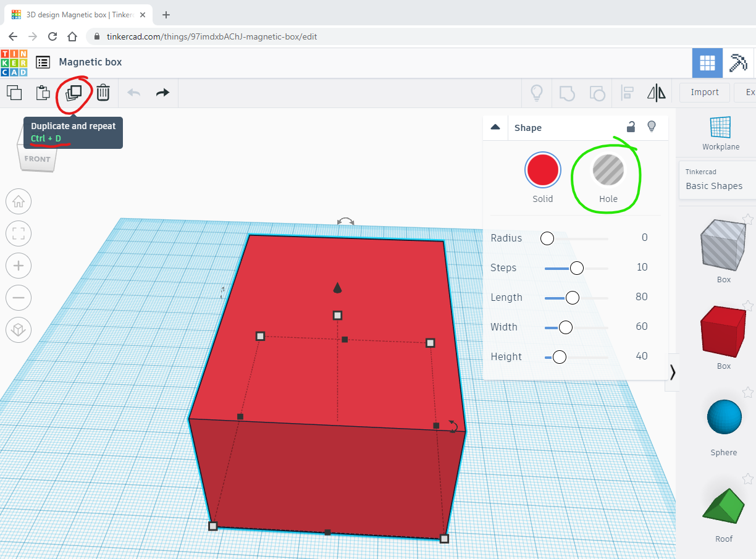Adjust the Height slider handle

point(559,357)
